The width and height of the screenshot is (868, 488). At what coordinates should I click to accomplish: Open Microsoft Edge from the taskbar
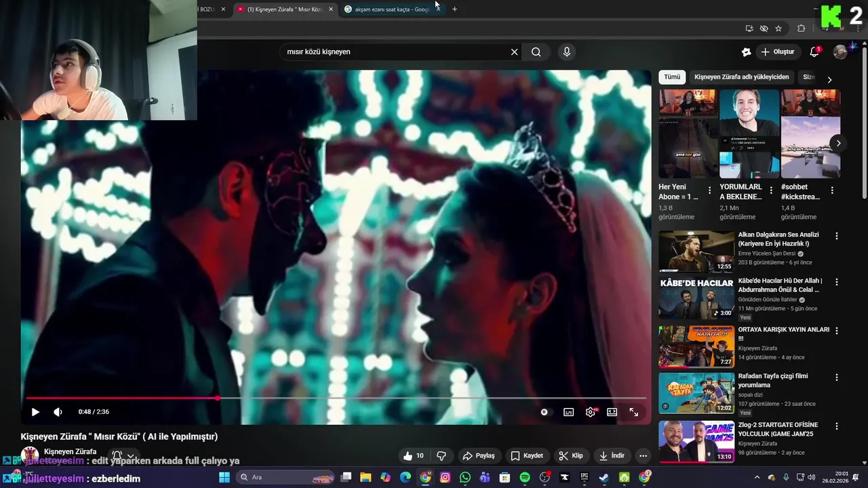[406, 477]
